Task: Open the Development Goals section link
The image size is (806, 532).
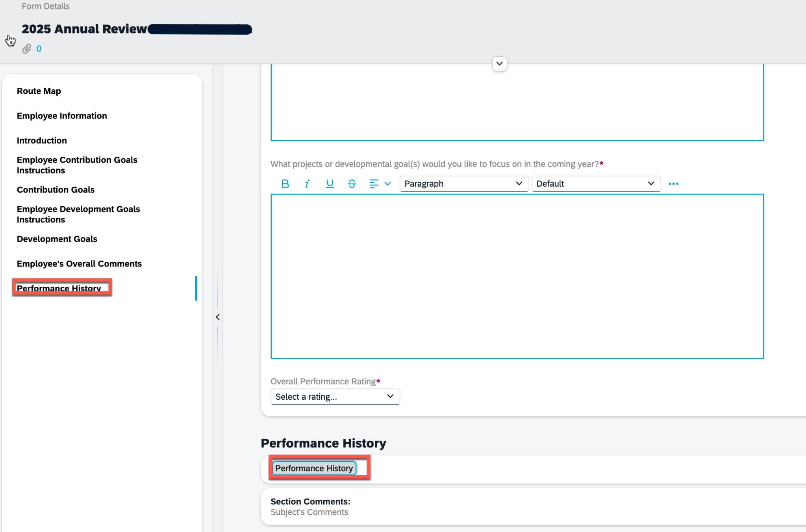Action: pyautogui.click(x=57, y=239)
